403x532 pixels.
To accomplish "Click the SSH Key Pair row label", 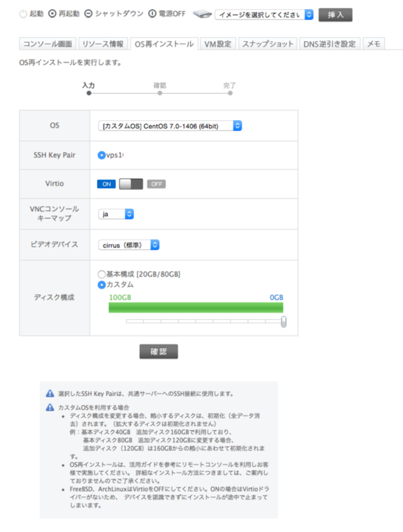I will [x=55, y=155].
